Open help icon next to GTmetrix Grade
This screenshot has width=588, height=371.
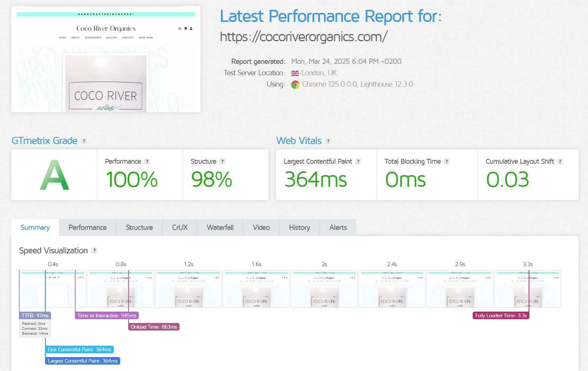click(x=84, y=141)
